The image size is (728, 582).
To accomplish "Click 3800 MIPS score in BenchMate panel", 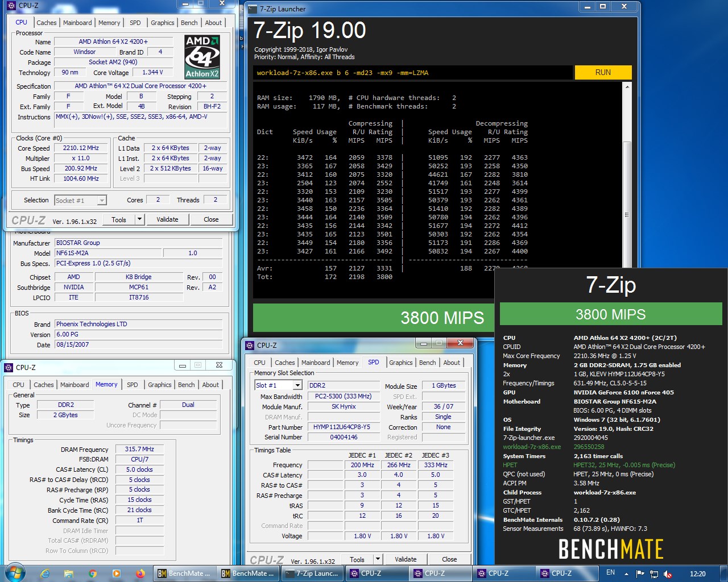I will [611, 314].
